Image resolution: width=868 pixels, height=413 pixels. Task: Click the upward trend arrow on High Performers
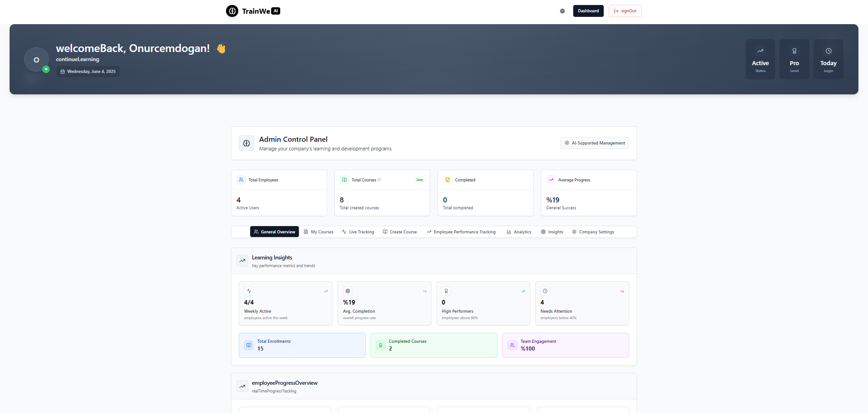point(523,291)
